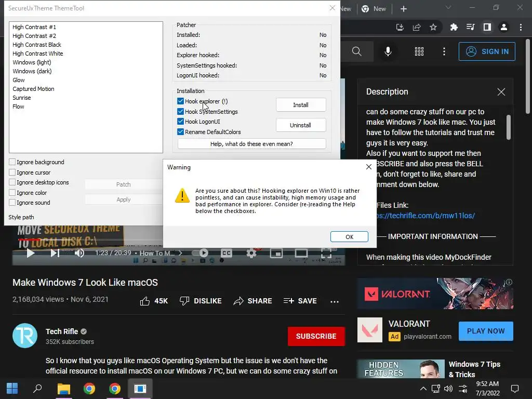Image resolution: width=532 pixels, height=399 pixels.
Task: Skip to next video button
Action: click(x=55, y=253)
